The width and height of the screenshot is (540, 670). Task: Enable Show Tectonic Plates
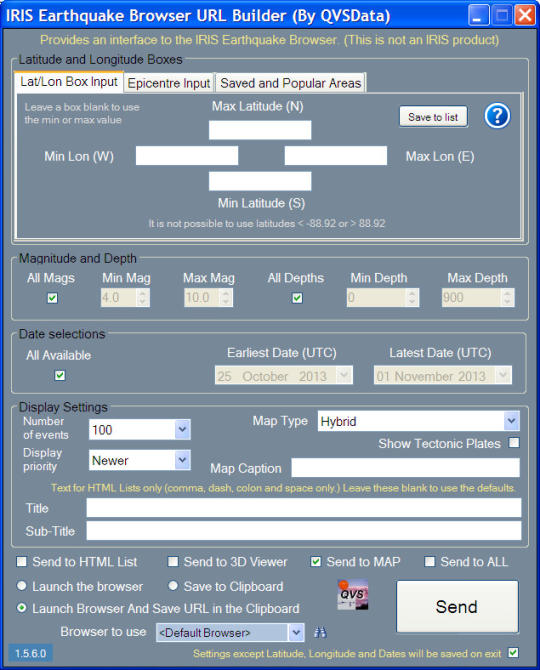[514, 443]
